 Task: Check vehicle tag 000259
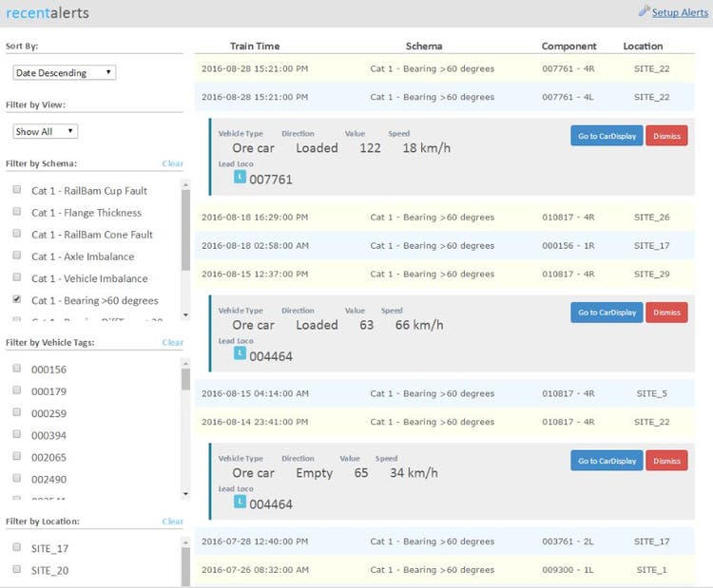[x=17, y=412]
